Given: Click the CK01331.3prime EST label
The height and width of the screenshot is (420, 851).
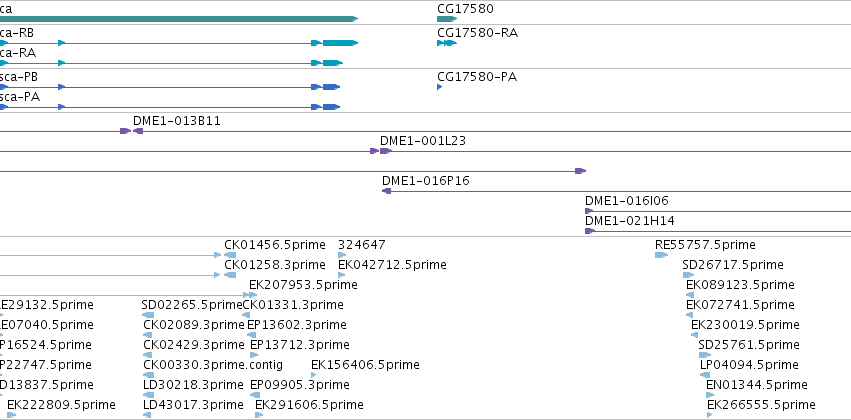Looking at the screenshot, I should tap(293, 304).
